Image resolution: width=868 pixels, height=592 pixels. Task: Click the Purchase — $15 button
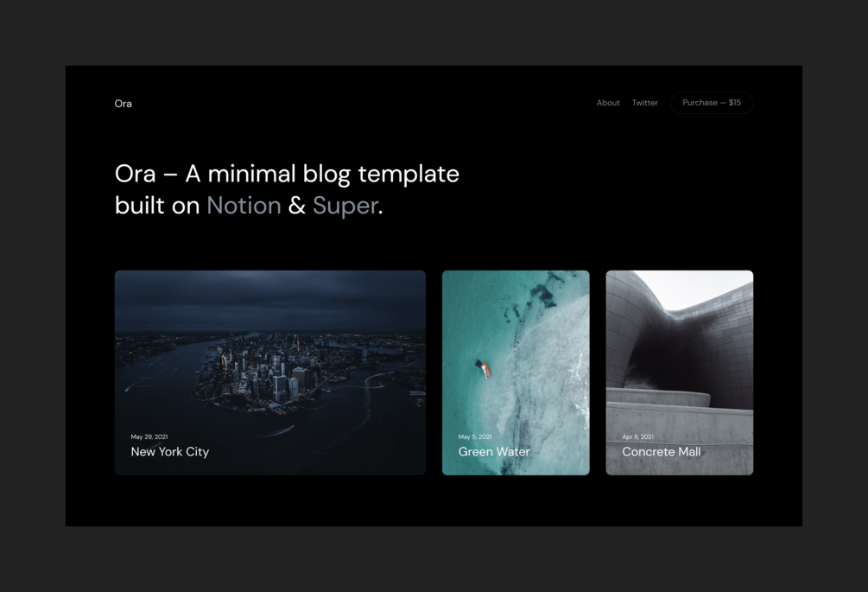pos(712,103)
